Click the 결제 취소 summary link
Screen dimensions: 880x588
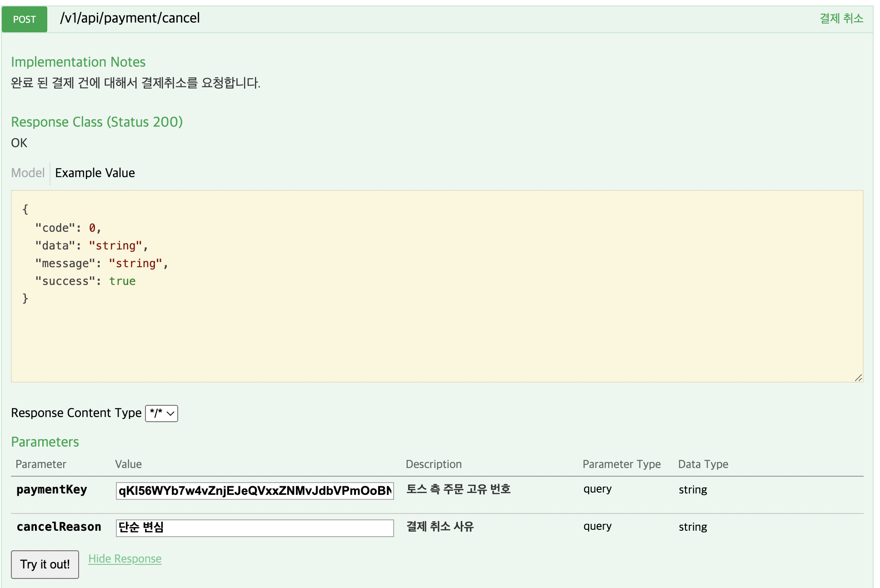tap(841, 18)
